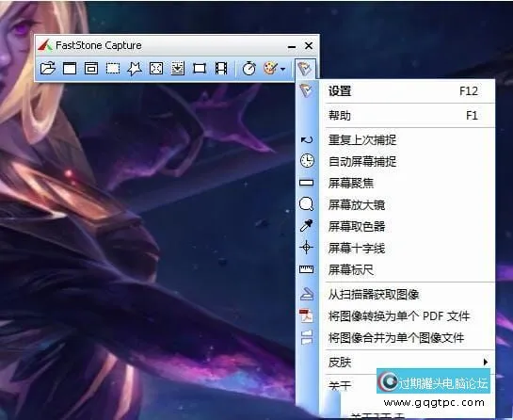513x420 pixels.
Task: Click the repeat last capture arrow icon
Action: pyautogui.click(x=307, y=140)
